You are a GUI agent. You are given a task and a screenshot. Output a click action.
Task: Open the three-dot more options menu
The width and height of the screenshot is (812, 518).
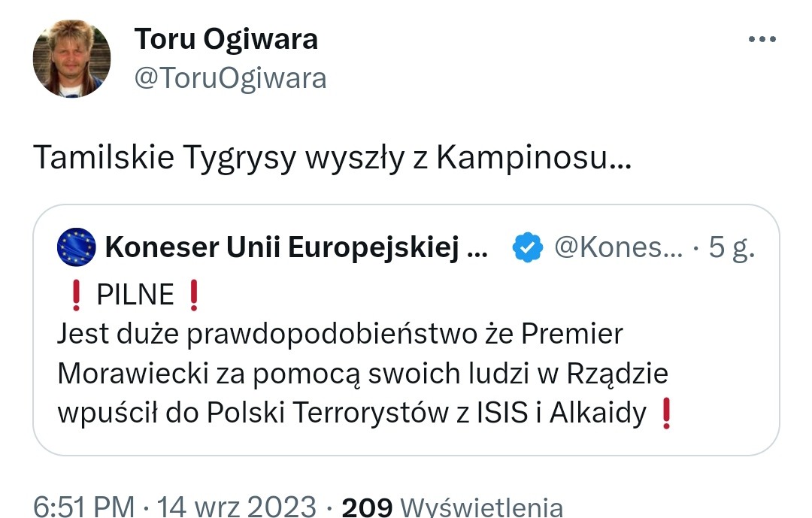(x=762, y=39)
